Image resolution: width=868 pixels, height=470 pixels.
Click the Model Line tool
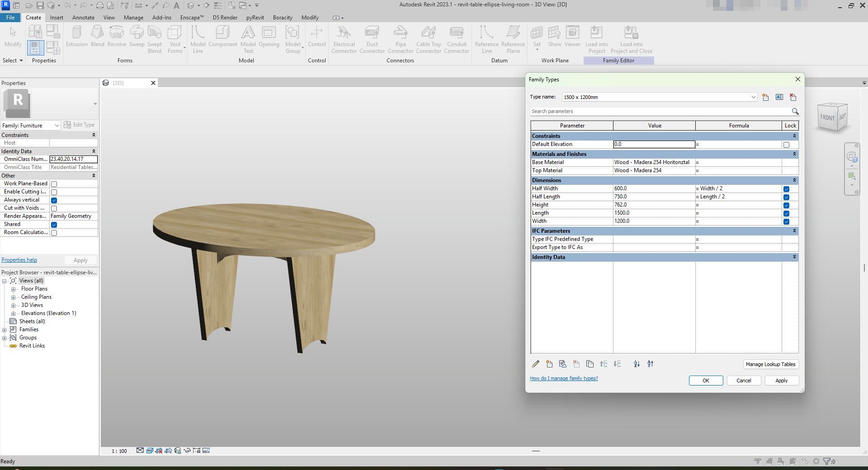click(198, 39)
